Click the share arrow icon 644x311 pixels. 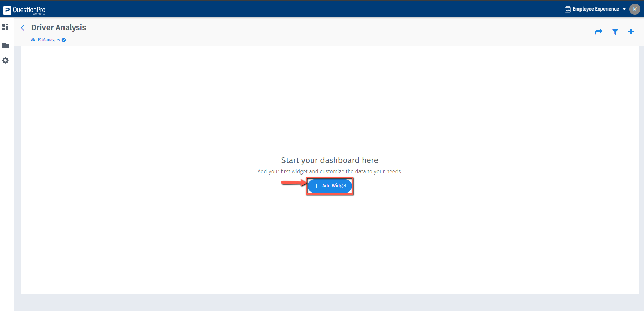coord(599,31)
